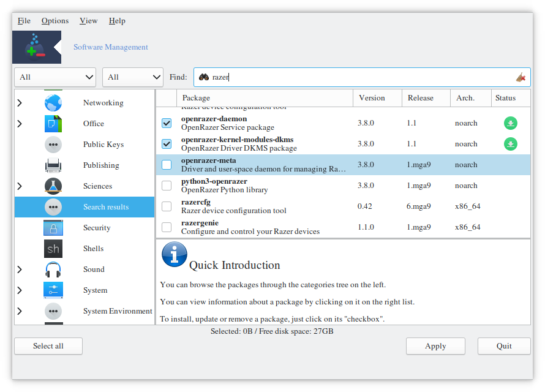Click the install status icon for openrazer-daemon
This screenshot has height=392, width=545.
tap(511, 123)
